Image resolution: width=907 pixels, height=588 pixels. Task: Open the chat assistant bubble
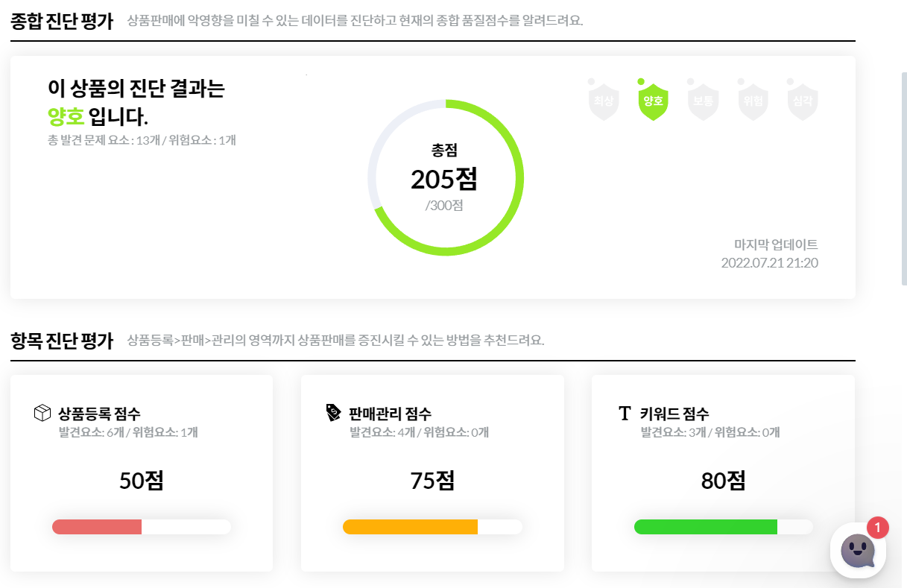coord(857,549)
